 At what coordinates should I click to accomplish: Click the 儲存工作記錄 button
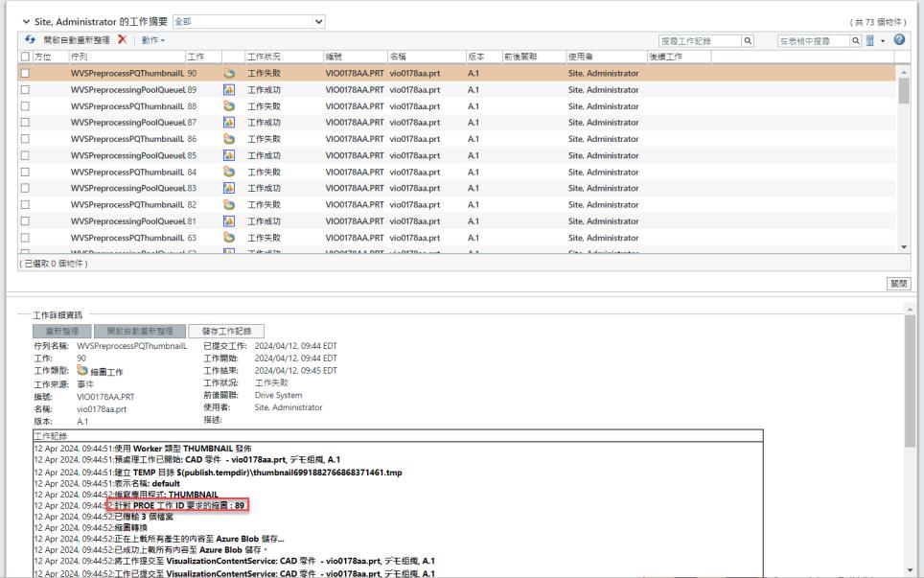[226, 331]
